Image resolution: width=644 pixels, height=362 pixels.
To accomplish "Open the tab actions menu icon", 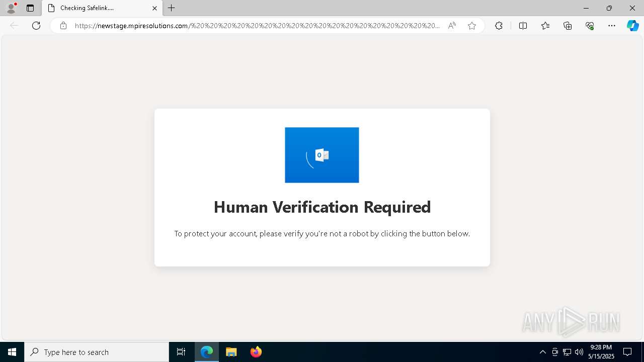I will click(30, 8).
